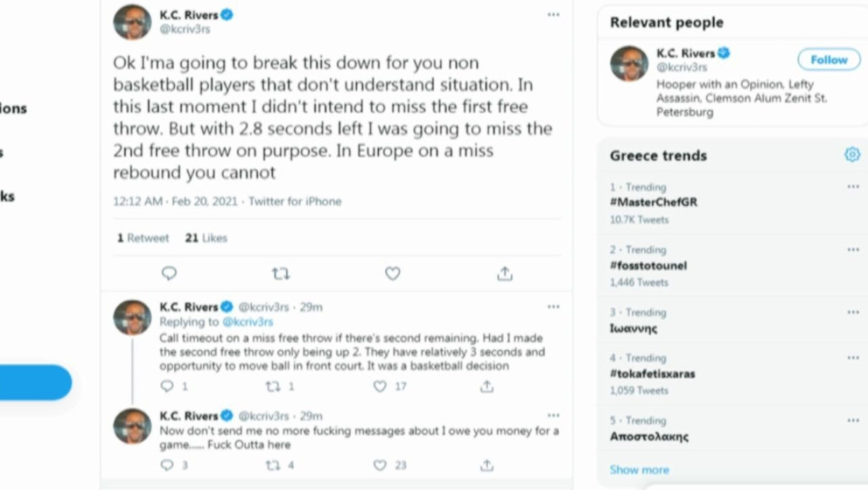Image resolution: width=868 pixels, height=490 pixels.
Task: Open the Greece trends settings gear
Action: [x=852, y=154]
